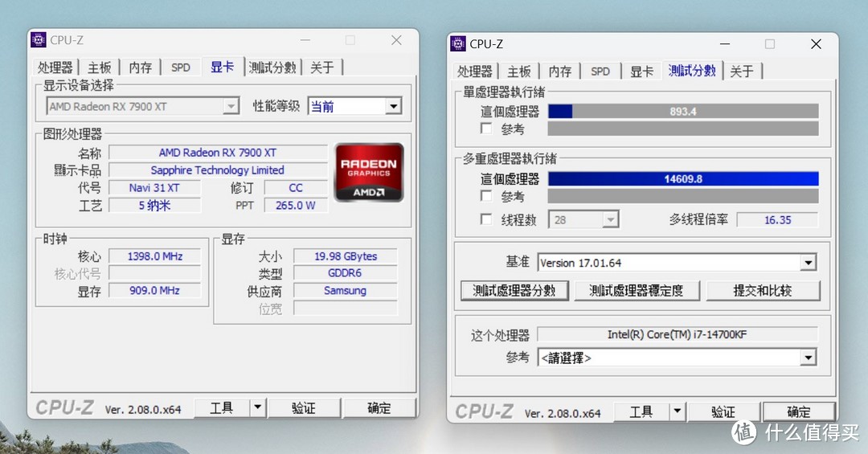Click the GPU name field AMD Radeon RX 7900 XT

[x=218, y=152]
